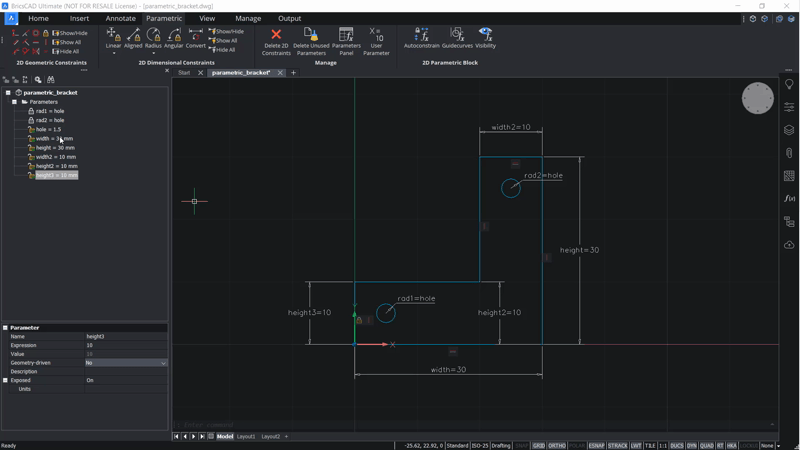This screenshot has height=450, width=800.
Task: Open the Annotate ribbon tab
Action: (120, 18)
